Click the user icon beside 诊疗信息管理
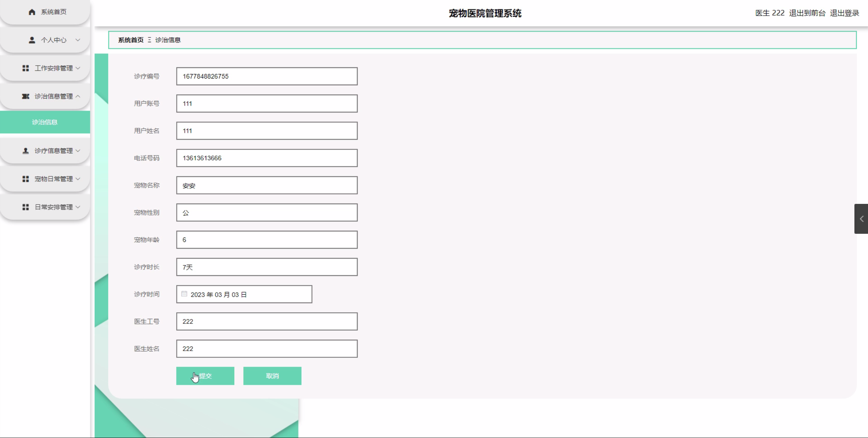 (25, 151)
